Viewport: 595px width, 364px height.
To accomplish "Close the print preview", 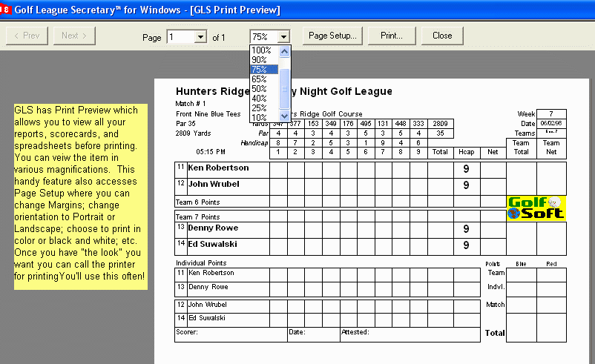I will [x=442, y=36].
